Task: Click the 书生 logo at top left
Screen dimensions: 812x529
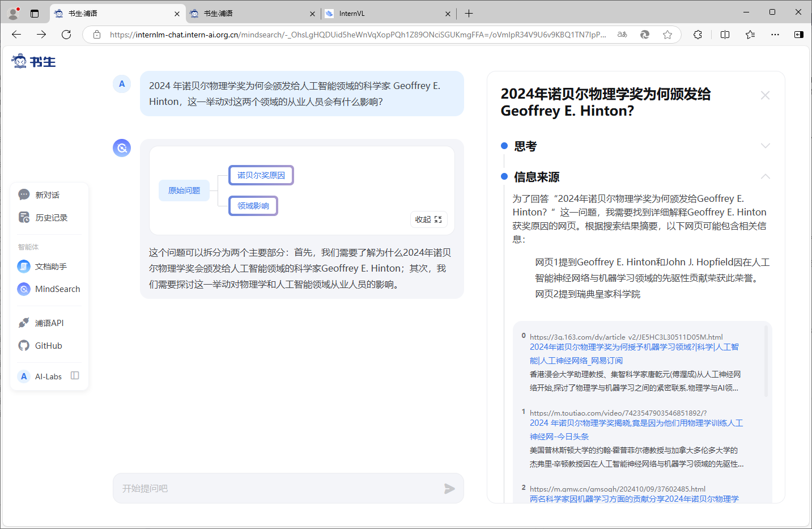Action: point(33,61)
